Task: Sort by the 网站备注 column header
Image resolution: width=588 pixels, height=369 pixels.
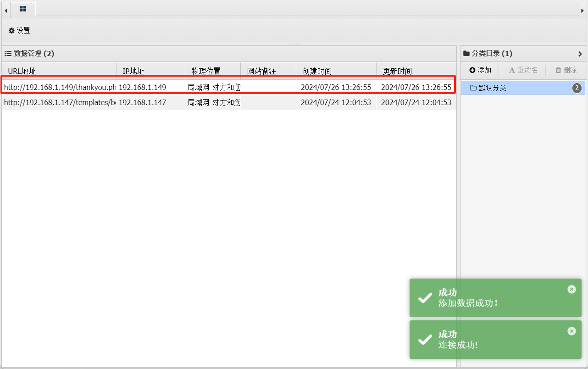Action: pyautogui.click(x=268, y=71)
